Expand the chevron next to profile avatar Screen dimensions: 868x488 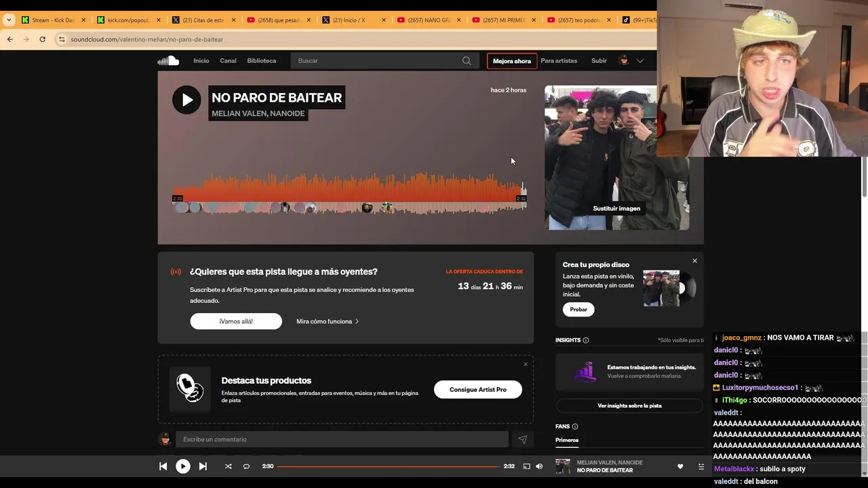click(x=639, y=61)
